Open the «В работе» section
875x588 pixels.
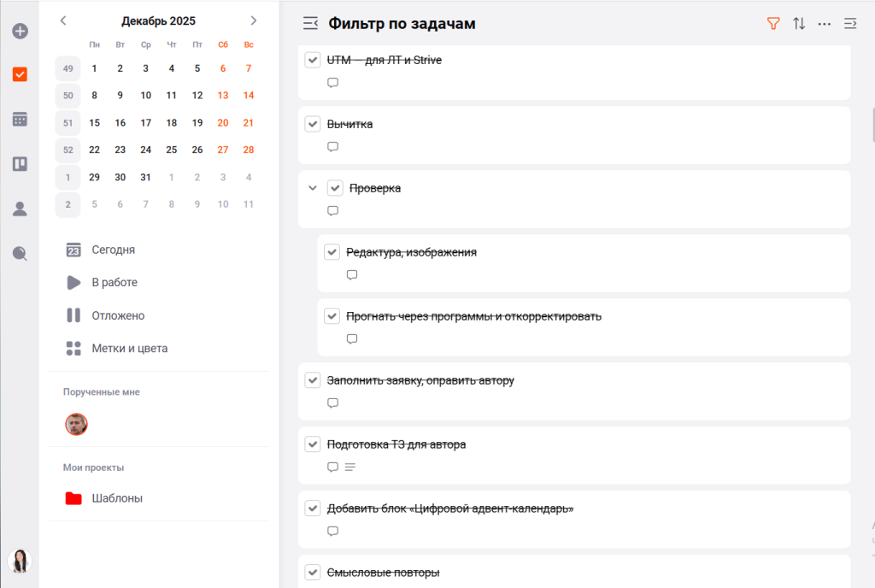point(114,282)
